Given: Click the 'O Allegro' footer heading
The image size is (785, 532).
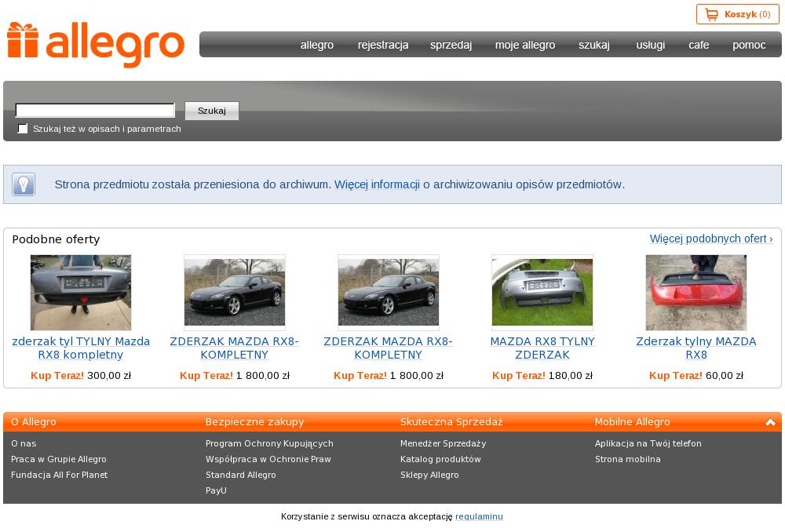Looking at the screenshot, I should coord(34,422).
